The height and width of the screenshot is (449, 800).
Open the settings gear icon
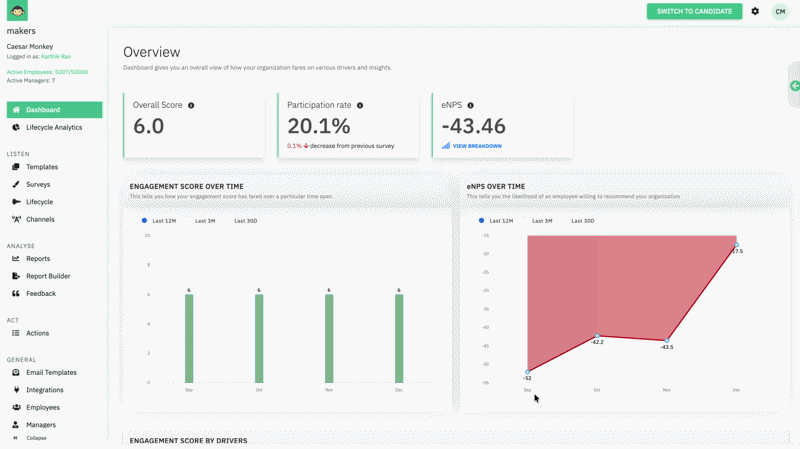coord(755,12)
